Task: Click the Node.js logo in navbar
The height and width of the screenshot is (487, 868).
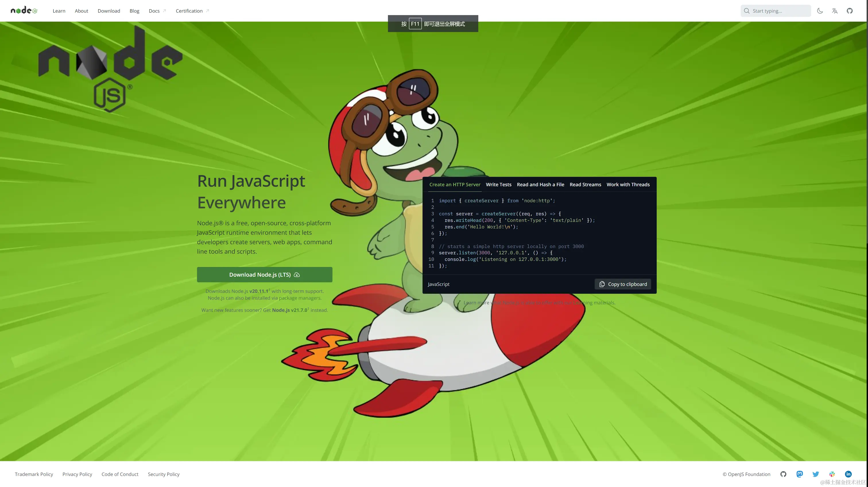Action: tap(24, 10)
